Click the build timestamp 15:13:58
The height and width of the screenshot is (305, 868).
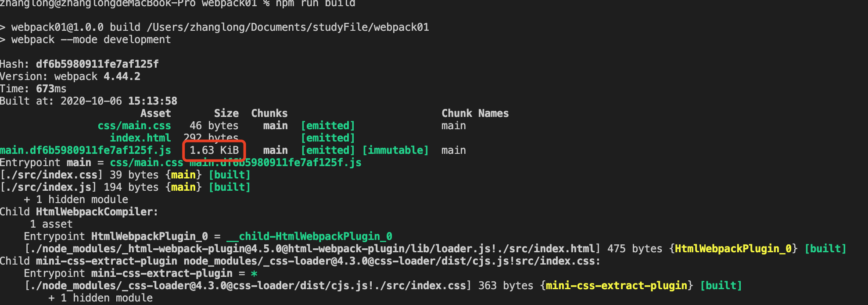[153, 101]
